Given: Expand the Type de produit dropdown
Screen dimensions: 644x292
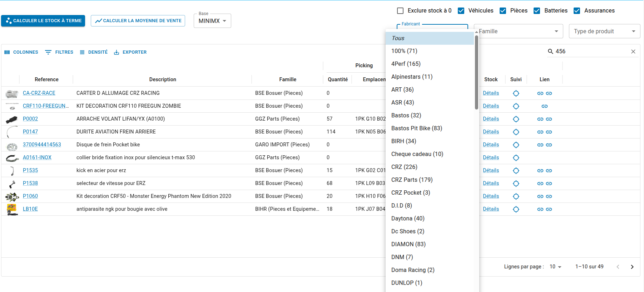Looking at the screenshot, I should click(x=604, y=31).
